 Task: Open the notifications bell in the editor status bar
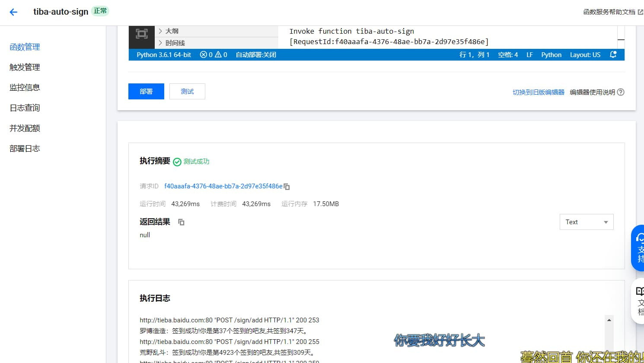613,54
